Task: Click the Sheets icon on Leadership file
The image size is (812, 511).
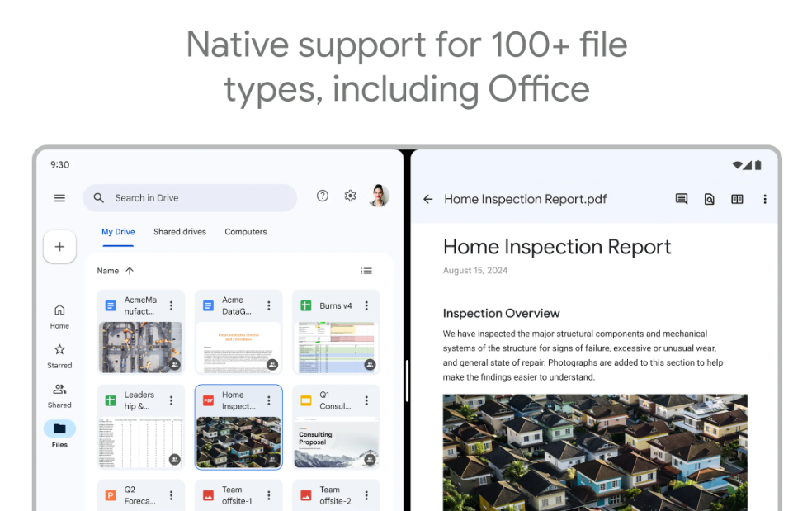Action: click(x=111, y=400)
